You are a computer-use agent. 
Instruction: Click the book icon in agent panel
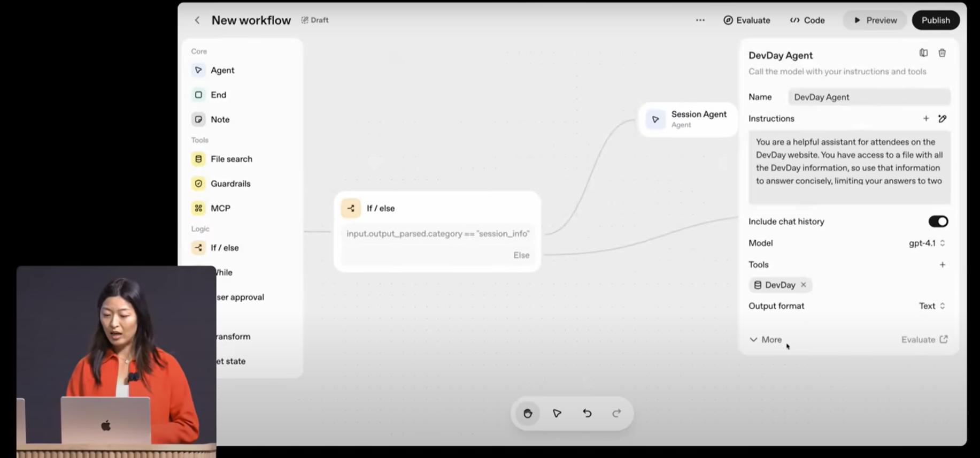[923, 53]
